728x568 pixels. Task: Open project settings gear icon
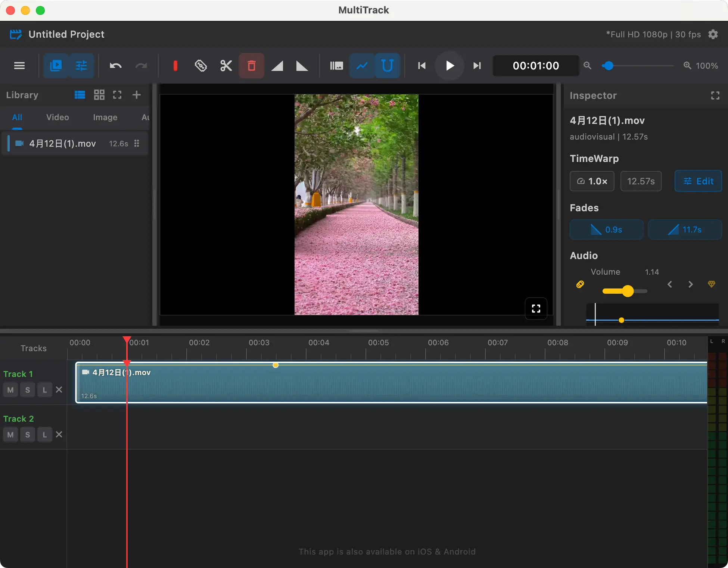713,34
